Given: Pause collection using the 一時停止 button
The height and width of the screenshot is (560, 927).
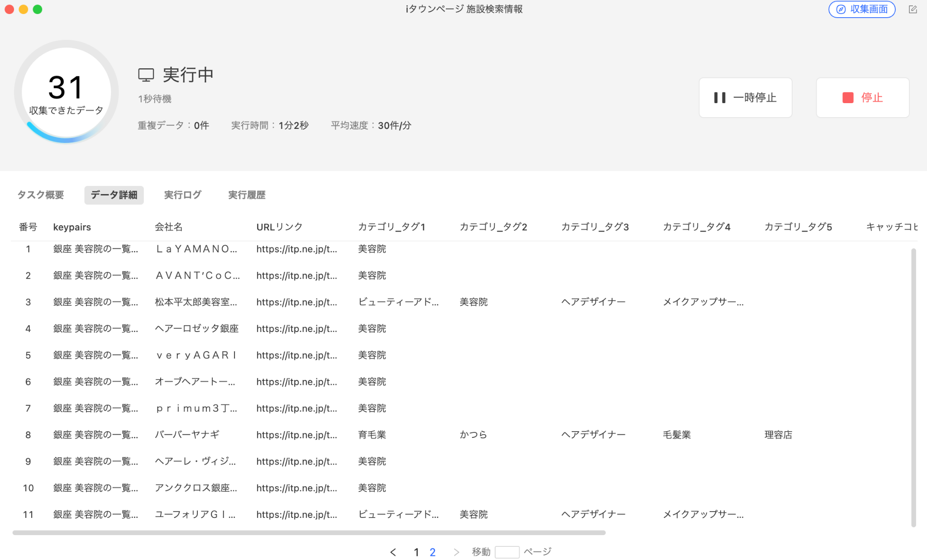Looking at the screenshot, I should click(x=745, y=97).
